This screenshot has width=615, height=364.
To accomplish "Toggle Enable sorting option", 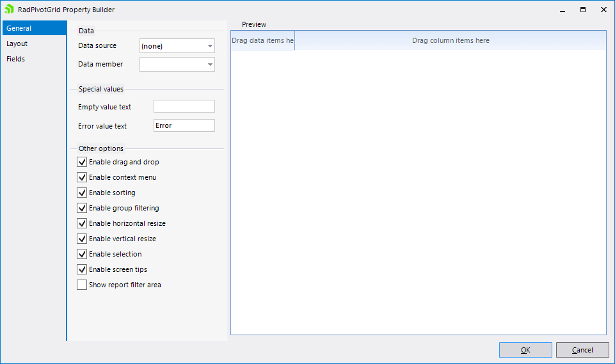I will click(82, 193).
